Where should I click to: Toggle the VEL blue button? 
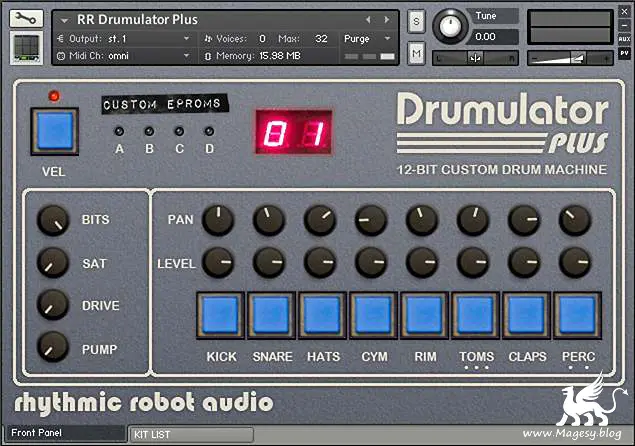click(x=55, y=131)
